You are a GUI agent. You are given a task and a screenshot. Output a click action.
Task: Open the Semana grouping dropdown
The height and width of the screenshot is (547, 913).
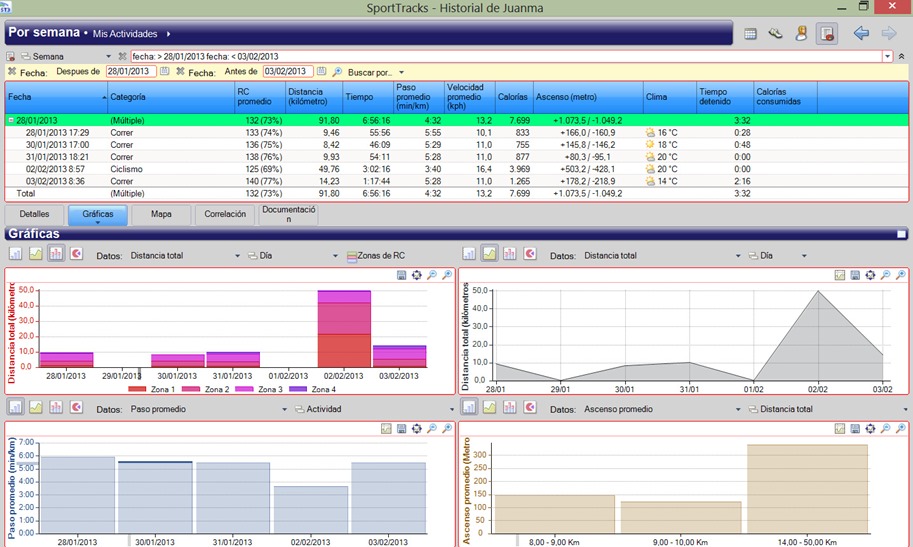click(x=108, y=57)
